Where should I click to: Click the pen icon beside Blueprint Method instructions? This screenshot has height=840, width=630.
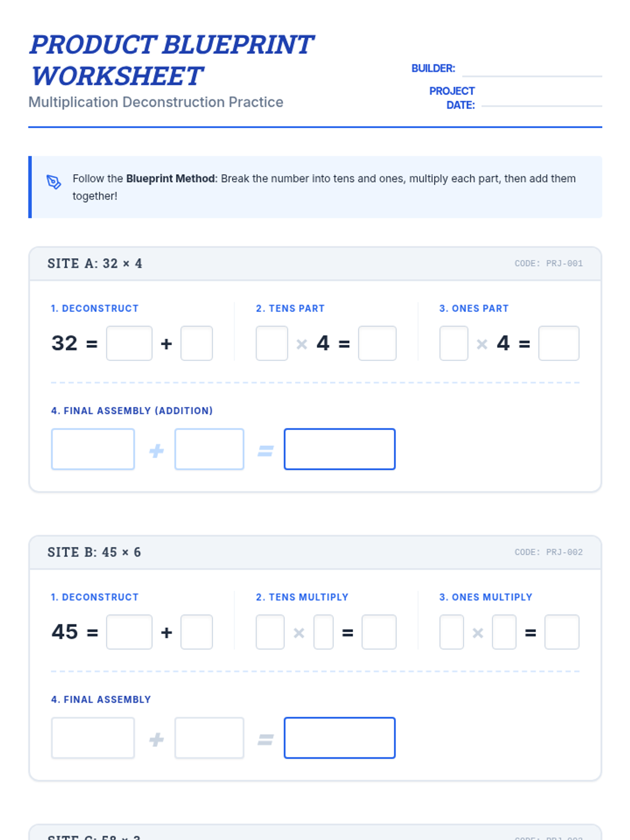(x=54, y=182)
